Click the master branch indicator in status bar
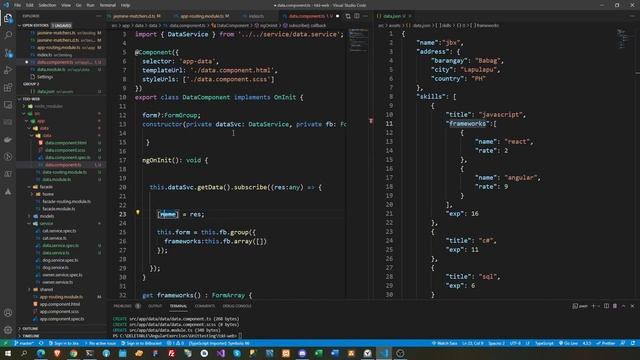This screenshot has width=640, height=360. 24,343
